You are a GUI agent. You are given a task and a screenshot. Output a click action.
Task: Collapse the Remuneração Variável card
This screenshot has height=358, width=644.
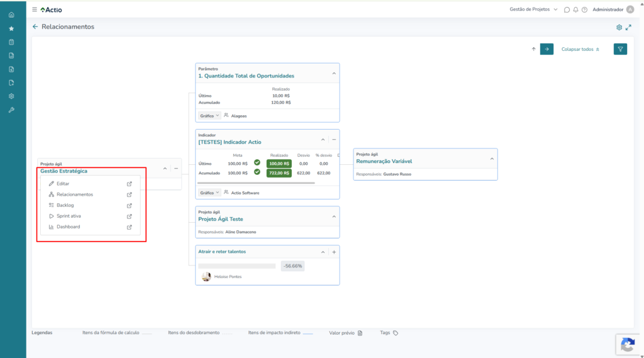point(492,159)
